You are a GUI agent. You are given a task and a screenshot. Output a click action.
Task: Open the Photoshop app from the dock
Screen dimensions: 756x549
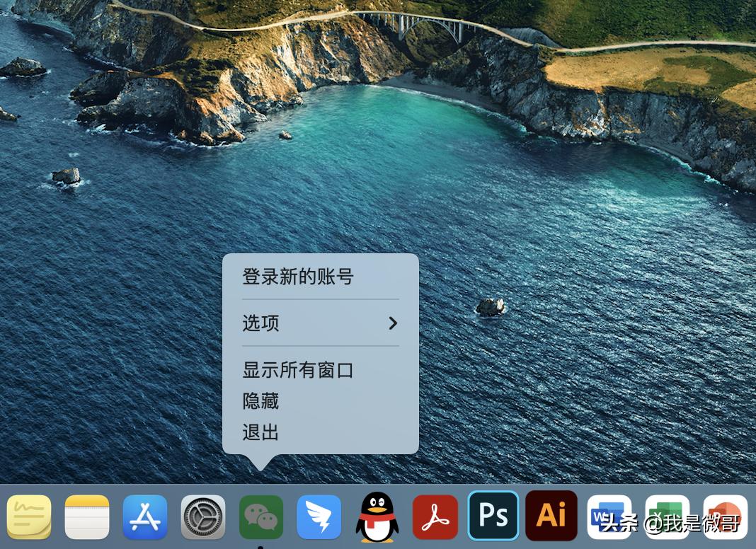tap(493, 516)
